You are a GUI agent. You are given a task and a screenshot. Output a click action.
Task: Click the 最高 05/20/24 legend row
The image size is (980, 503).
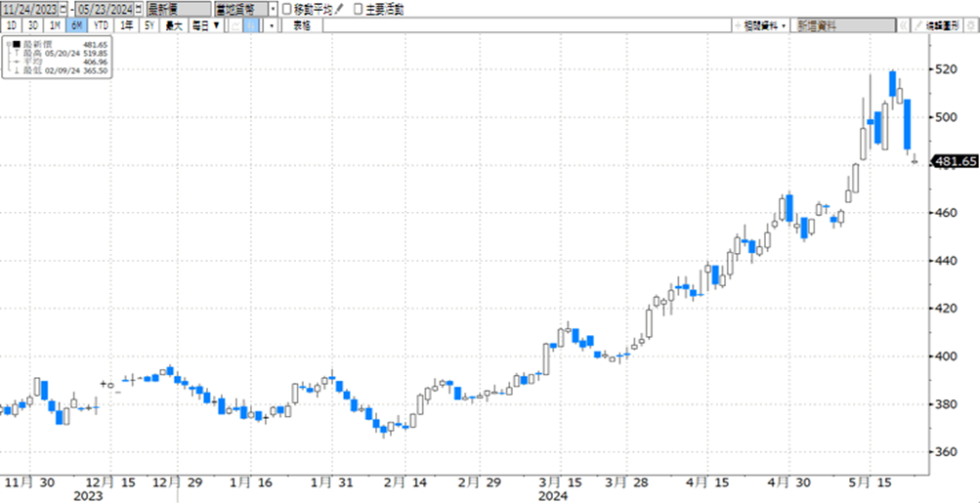(58, 53)
